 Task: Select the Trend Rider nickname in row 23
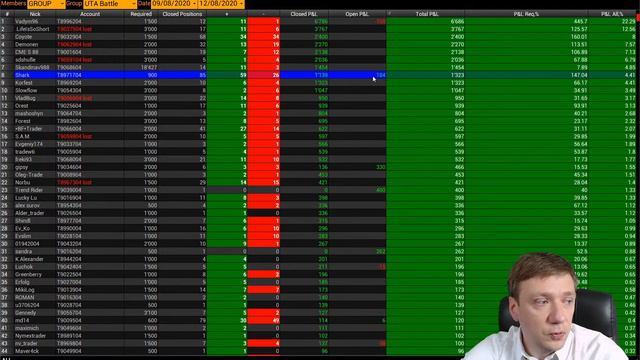(x=29, y=190)
